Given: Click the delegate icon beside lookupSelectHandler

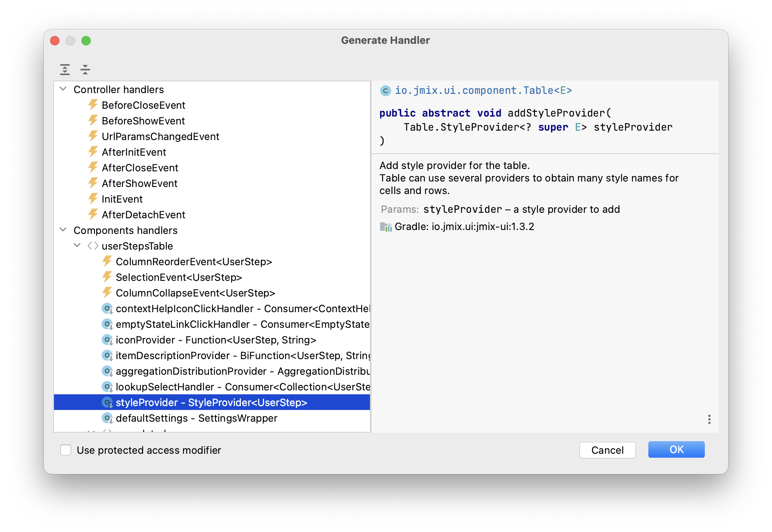Looking at the screenshot, I should 107,387.
